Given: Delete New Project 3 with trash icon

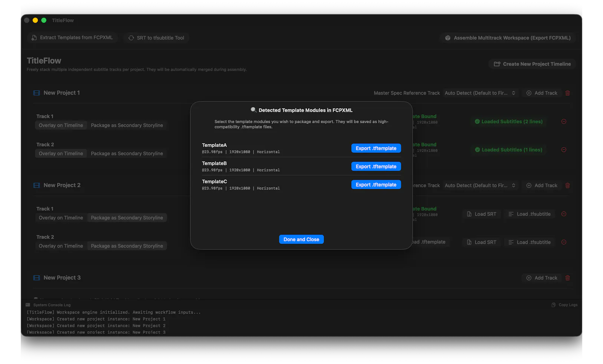Looking at the screenshot, I should pyautogui.click(x=568, y=278).
